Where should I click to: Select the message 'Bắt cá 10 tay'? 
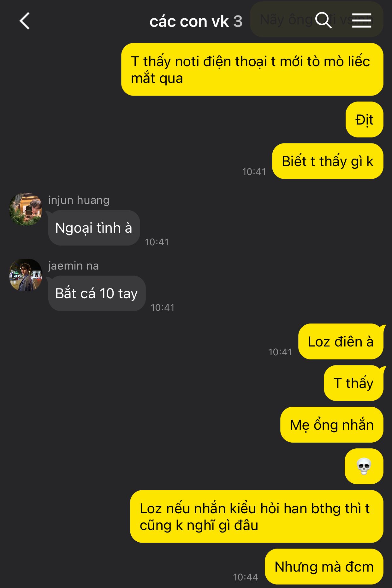pos(97,294)
